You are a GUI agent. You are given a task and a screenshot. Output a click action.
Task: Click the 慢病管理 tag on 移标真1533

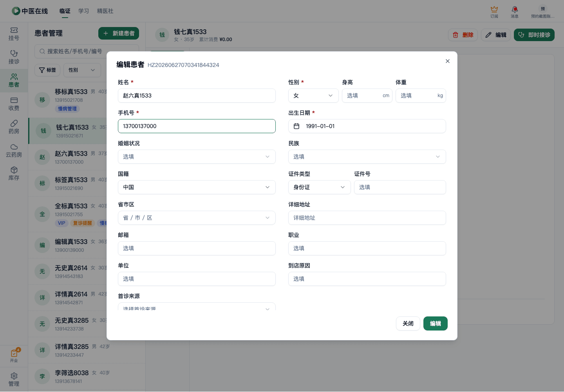pyautogui.click(x=67, y=109)
